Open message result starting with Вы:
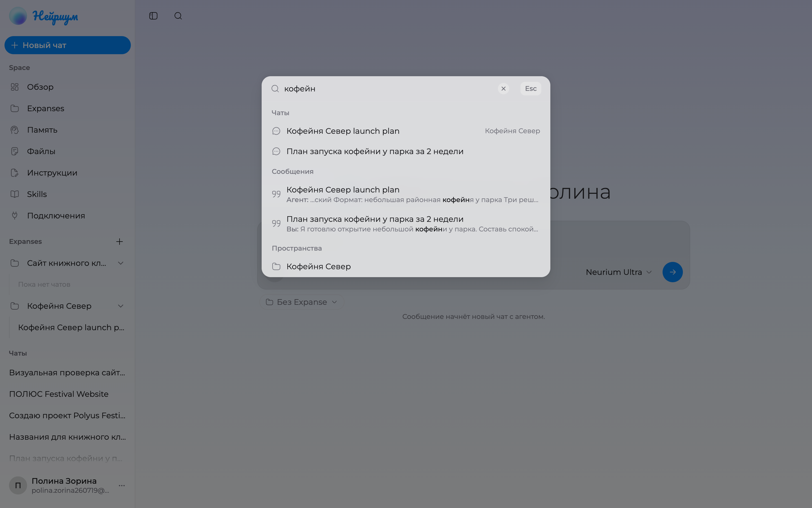812x508 pixels. pyautogui.click(x=406, y=224)
